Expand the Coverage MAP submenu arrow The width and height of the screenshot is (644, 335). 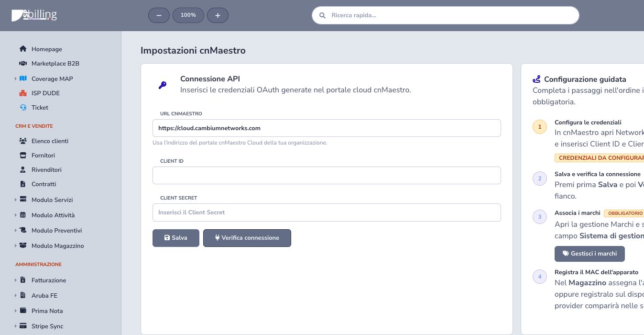(15, 78)
